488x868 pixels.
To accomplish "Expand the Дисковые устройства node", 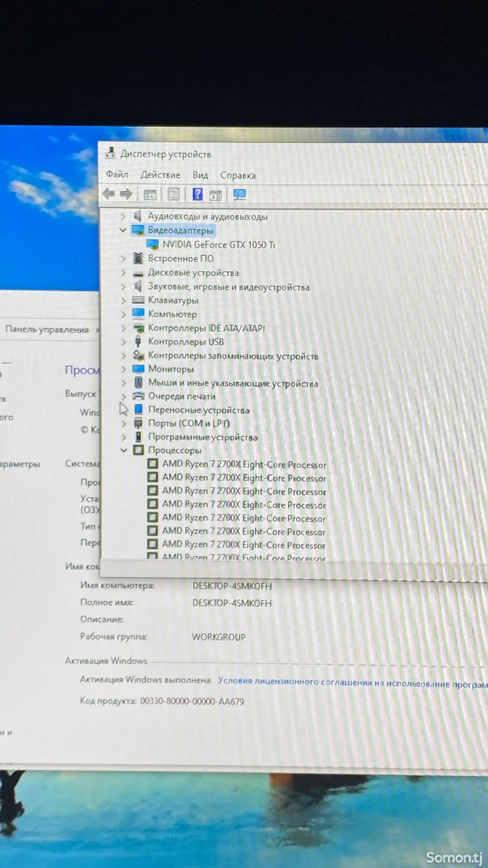I will 123,273.
